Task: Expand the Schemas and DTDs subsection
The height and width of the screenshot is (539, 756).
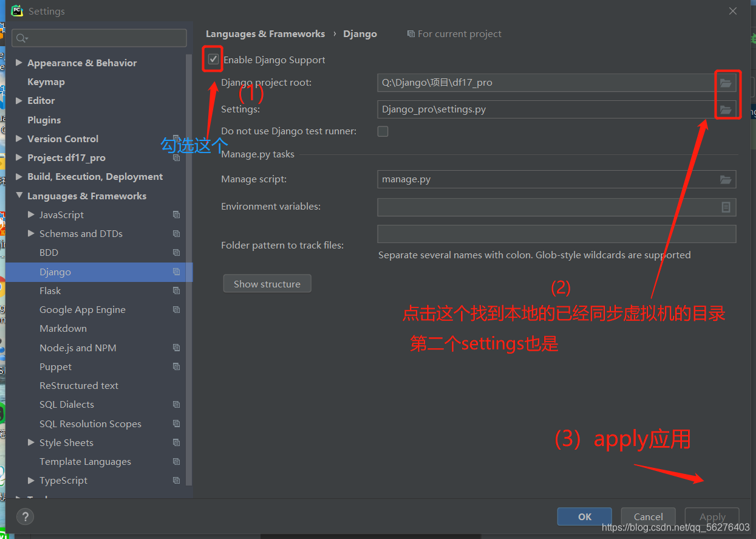Action: (x=31, y=233)
